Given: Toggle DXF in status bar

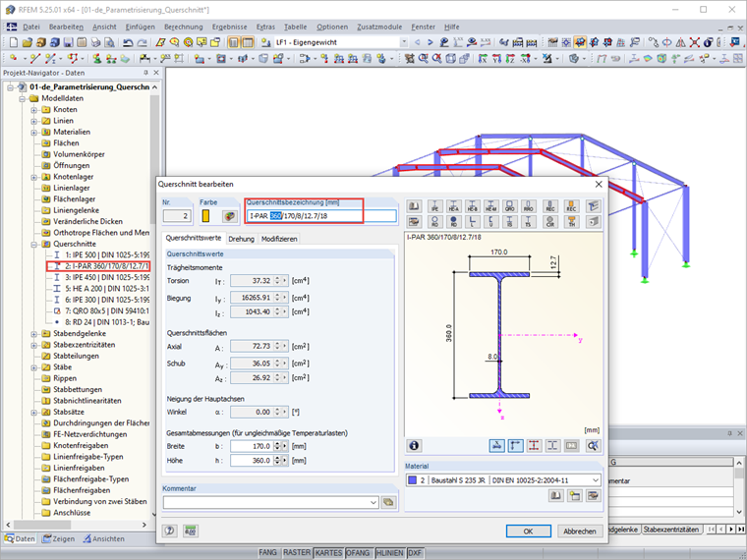Looking at the screenshot, I should click(x=415, y=553).
